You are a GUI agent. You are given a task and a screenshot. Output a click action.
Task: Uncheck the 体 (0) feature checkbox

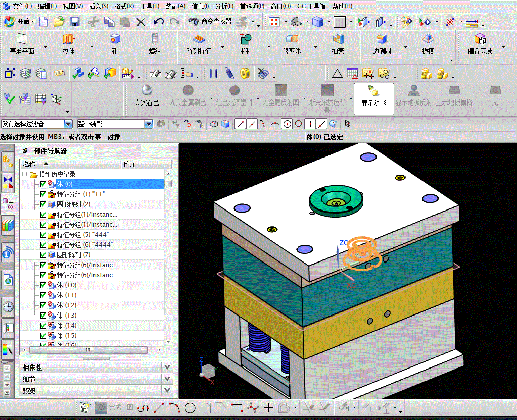[43, 184]
